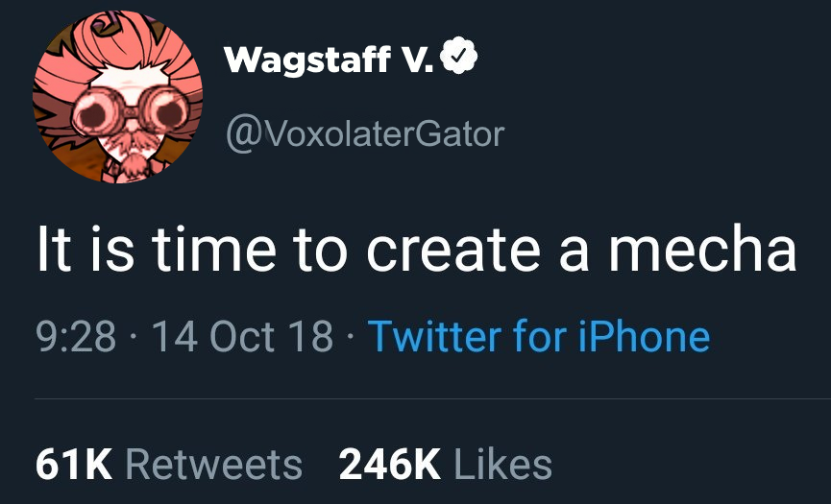The image size is (831, 504).
Task: Open the @VoxolaterGator handle
Action: [x=363, y=133]
